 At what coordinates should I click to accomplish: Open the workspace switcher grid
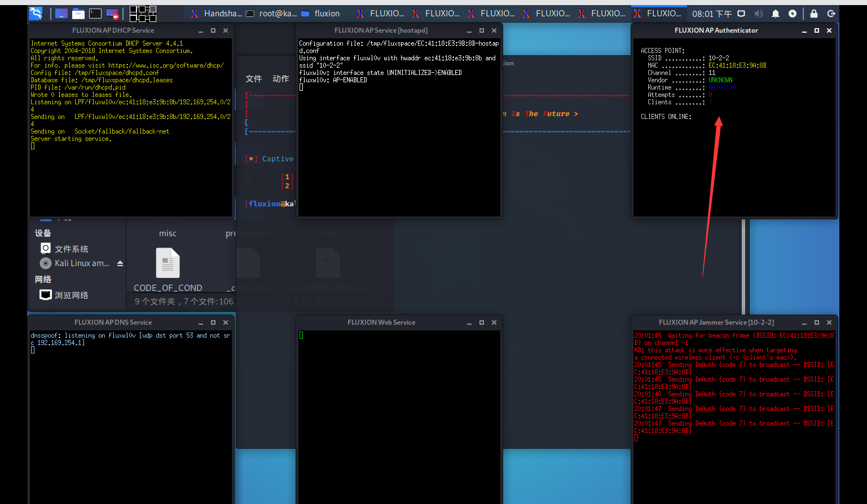click(143, 14)
